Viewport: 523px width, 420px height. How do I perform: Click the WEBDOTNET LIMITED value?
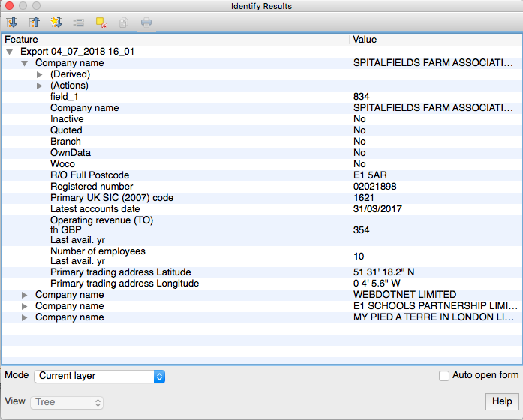[x=404, y=295]
